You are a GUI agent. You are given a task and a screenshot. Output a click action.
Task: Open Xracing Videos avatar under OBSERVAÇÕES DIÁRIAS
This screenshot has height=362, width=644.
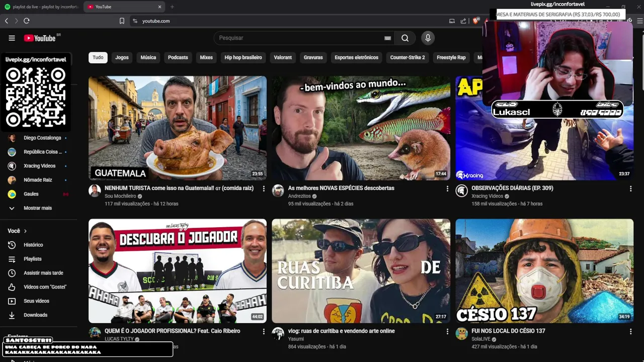coord(461,191)
